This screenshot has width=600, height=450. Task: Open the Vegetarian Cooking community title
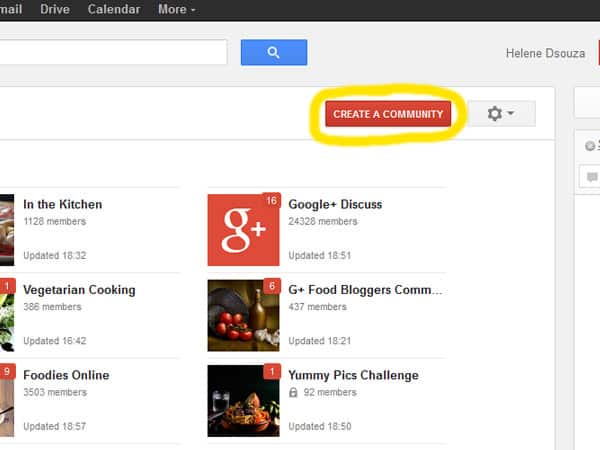click(79, 290)
